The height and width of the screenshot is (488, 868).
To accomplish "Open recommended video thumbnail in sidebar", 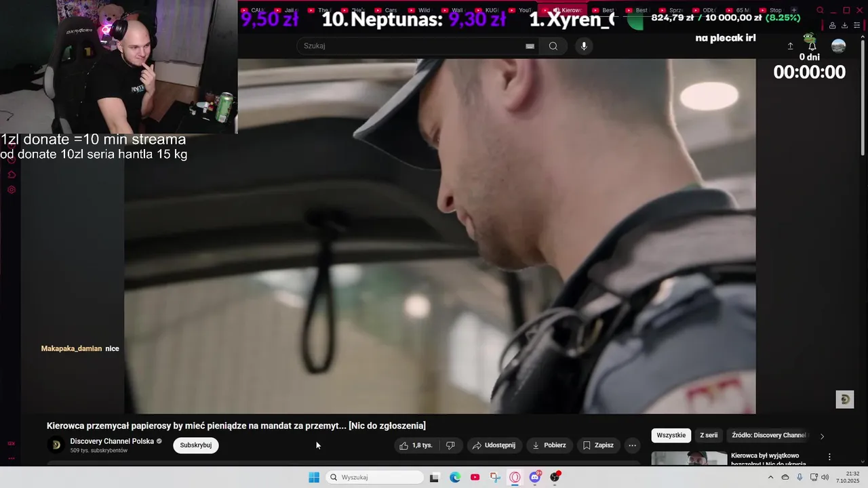I will 689,459.
